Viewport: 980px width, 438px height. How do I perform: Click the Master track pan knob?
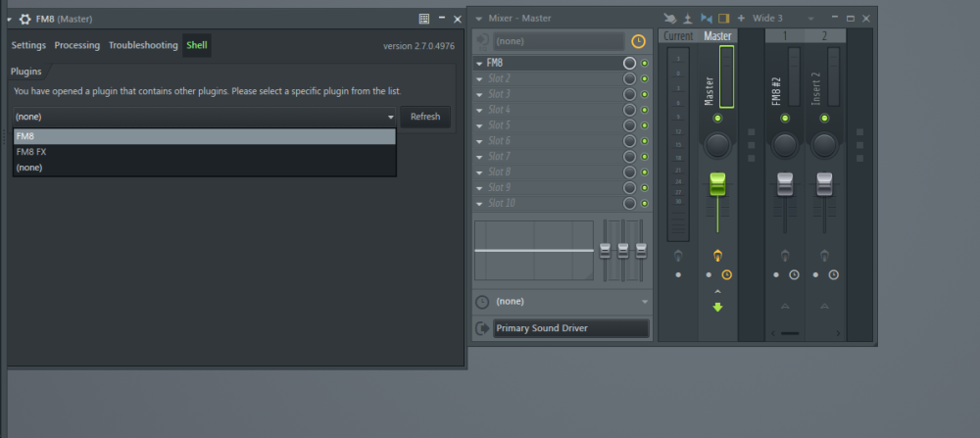click(717, 145)
